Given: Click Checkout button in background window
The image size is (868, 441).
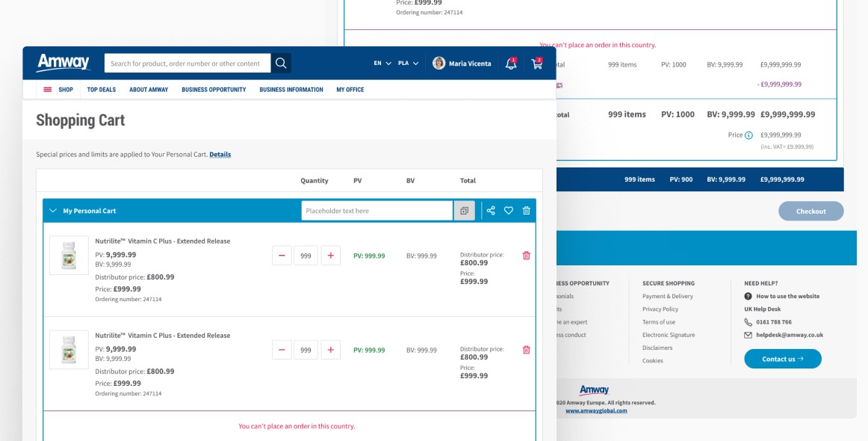Looking at the screenshot, I should point(811,211).
